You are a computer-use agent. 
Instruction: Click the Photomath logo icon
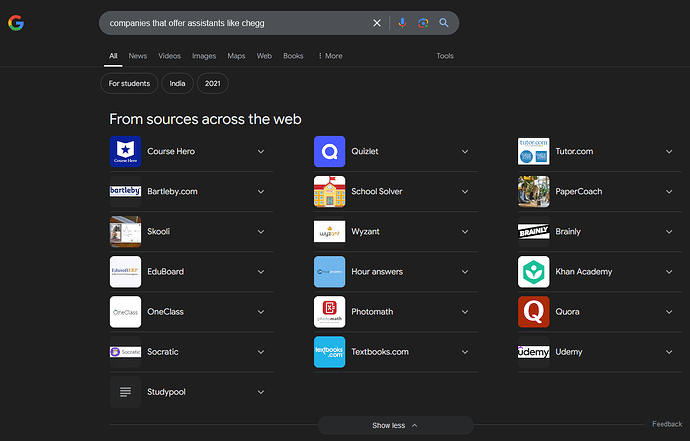coord(329,312)
